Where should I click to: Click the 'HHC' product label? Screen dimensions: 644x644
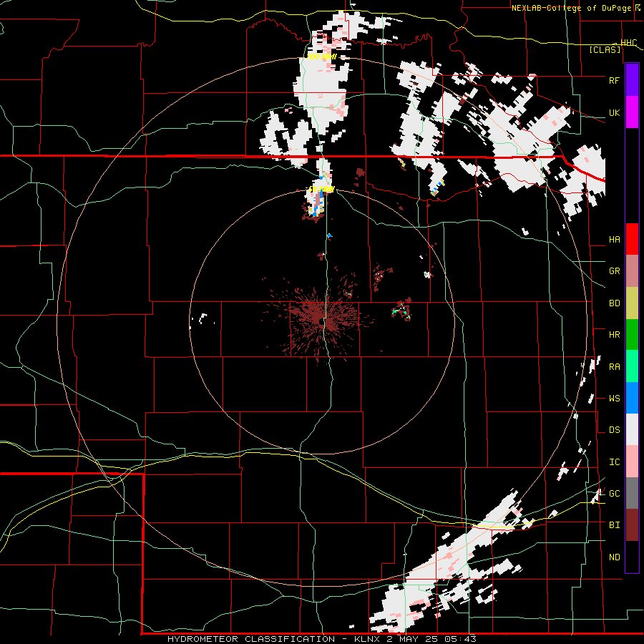628,43
